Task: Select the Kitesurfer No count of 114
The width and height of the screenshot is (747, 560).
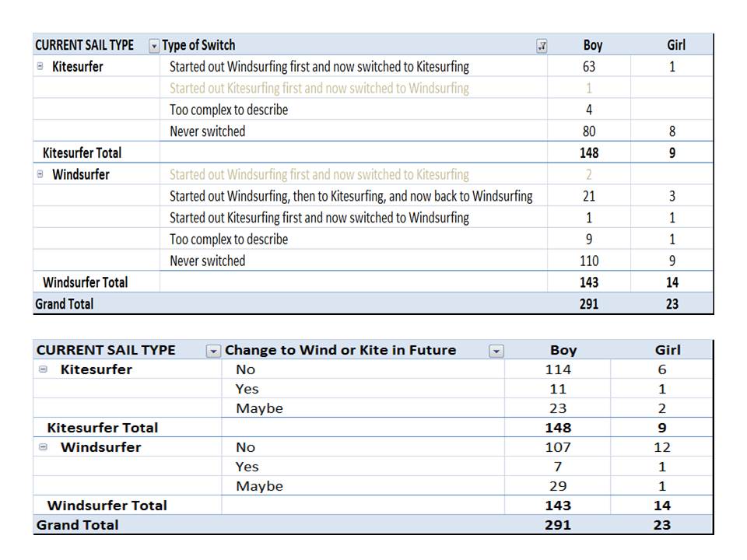Action: click(x=558, y=369)
